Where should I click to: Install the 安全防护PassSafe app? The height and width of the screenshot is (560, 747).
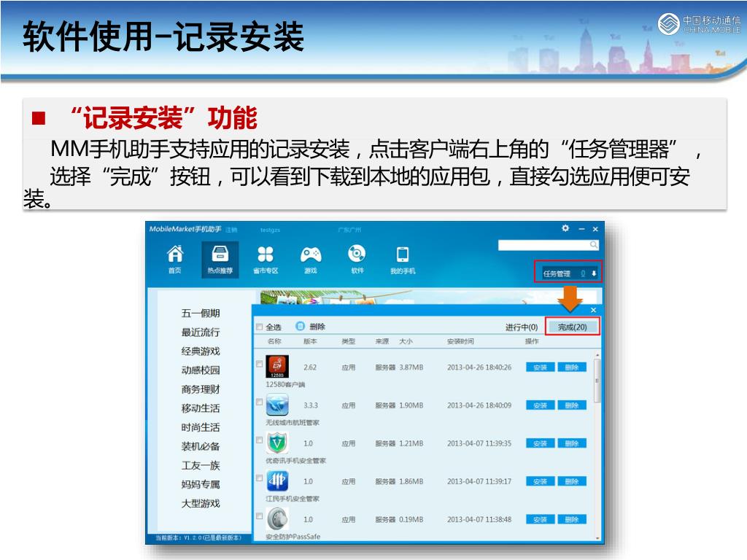tap(541, 519)
